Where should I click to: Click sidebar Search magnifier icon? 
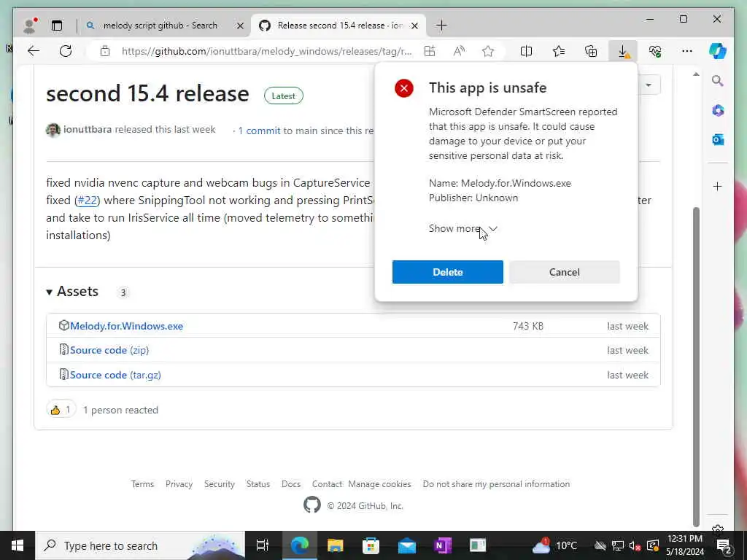pos(718,80)
